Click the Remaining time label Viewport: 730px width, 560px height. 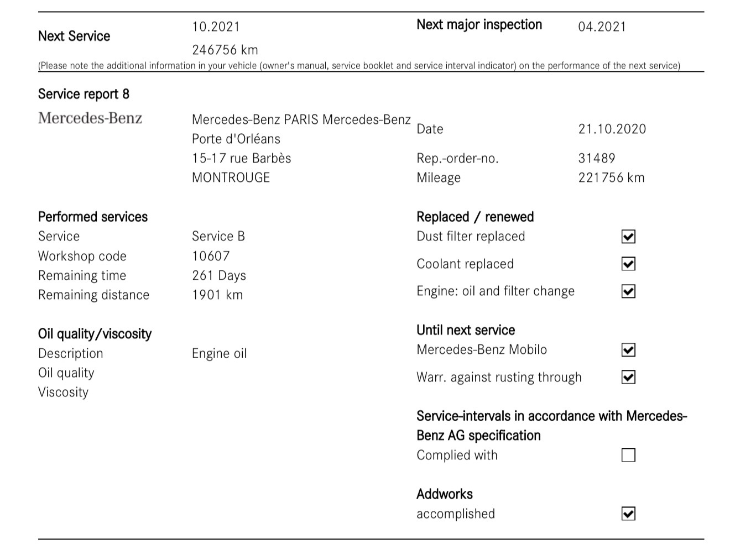[x=82, y=275]
